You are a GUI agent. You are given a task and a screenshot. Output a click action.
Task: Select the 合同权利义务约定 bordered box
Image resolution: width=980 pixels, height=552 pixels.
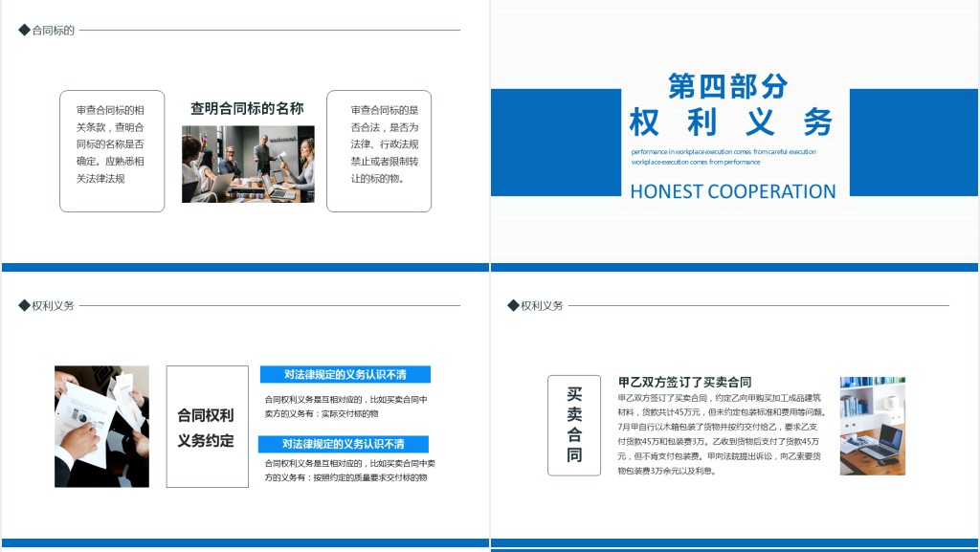point(207,427)
